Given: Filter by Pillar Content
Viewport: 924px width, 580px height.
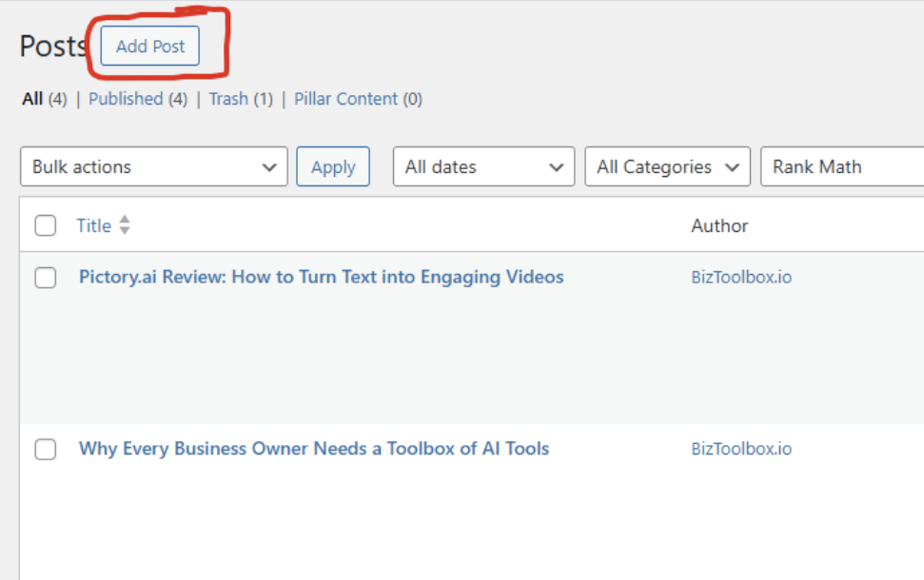Looking at the screenshot, I should tap(345, 99).
